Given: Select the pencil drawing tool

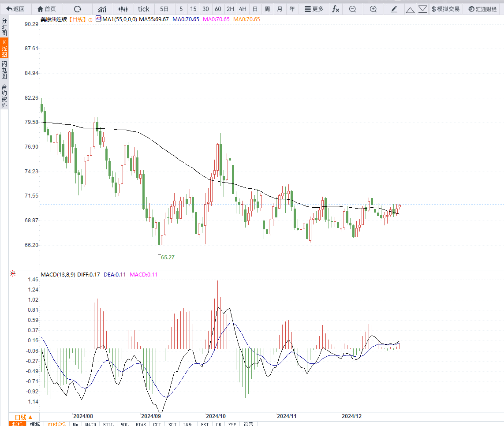Looking at the screenshot, I should (394, 9).
